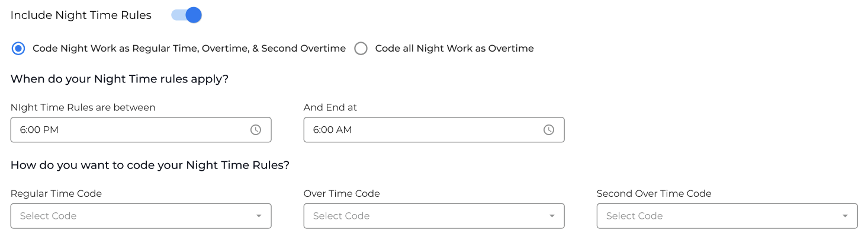Screen dimensions: 868x236
Task: Open Second Over Time Code Select Code box
Action: click(727, 216)
